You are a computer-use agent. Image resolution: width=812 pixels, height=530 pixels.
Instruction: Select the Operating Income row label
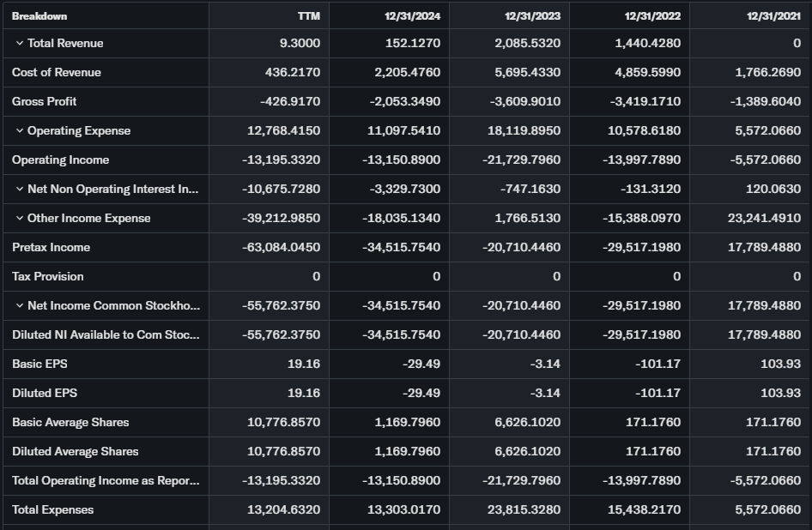click(60, 160)
